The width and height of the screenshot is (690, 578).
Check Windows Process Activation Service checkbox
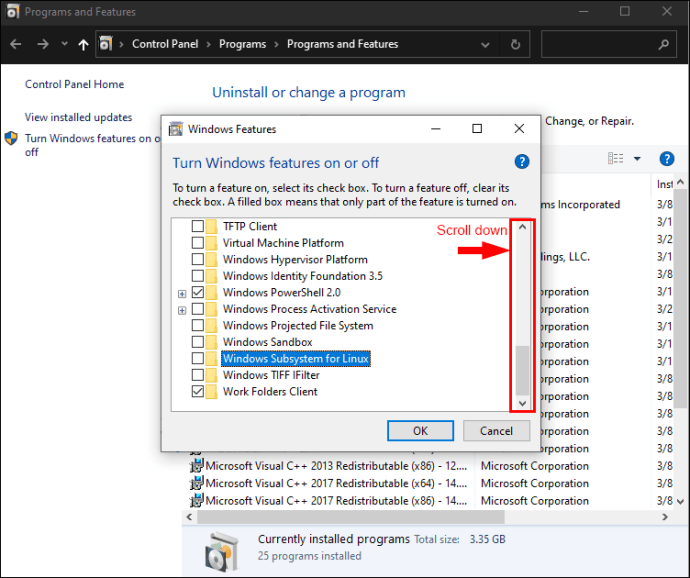198,309
